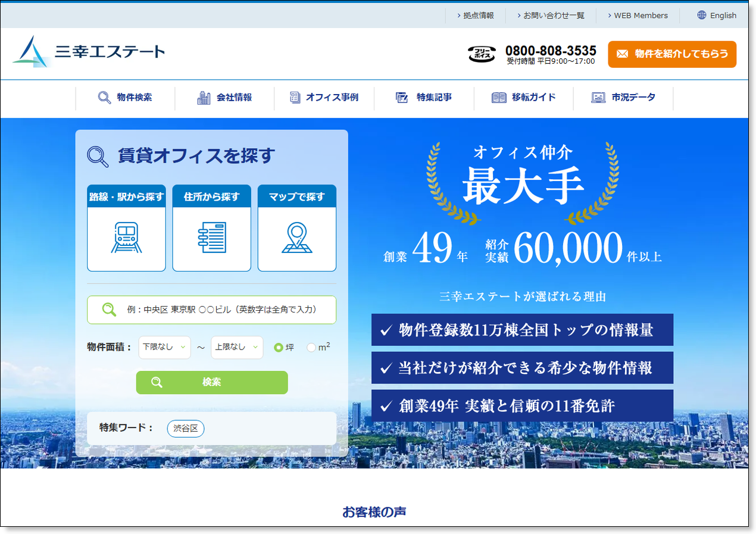Click the 創業49年 実績と信頼 banner
Screen dimensions: 756x534
point(522,406)
